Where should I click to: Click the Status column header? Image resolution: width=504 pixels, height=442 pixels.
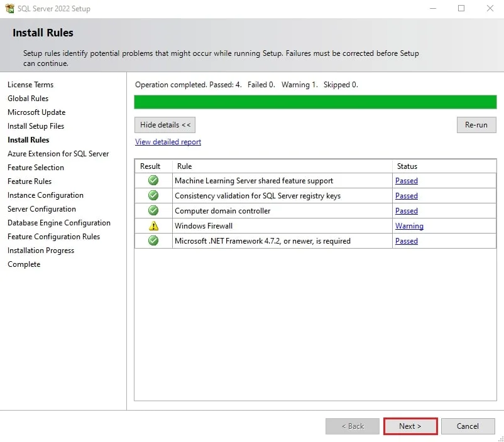[407, 166]
